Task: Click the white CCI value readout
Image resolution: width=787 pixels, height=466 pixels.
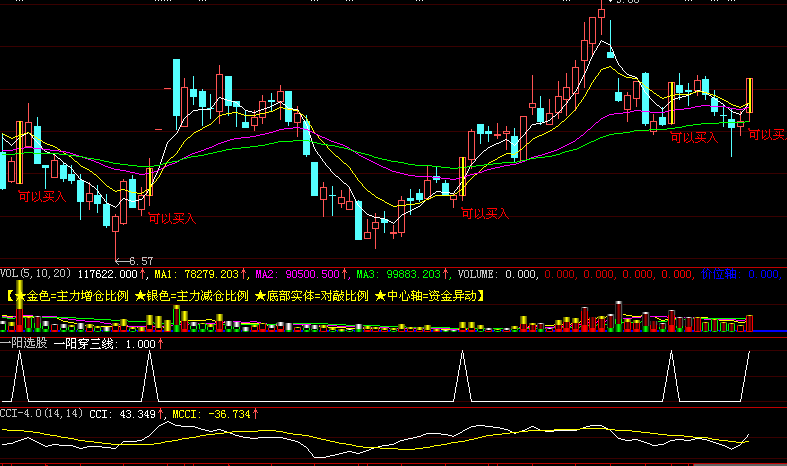Action: [x=129, y=412]
